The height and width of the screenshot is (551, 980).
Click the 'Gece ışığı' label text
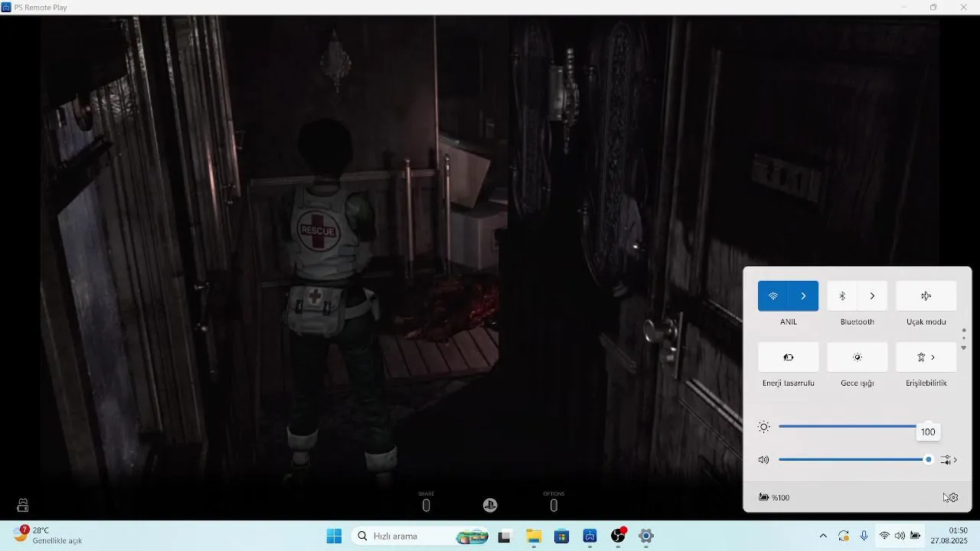pyautogui.click(x=857, y=383)
